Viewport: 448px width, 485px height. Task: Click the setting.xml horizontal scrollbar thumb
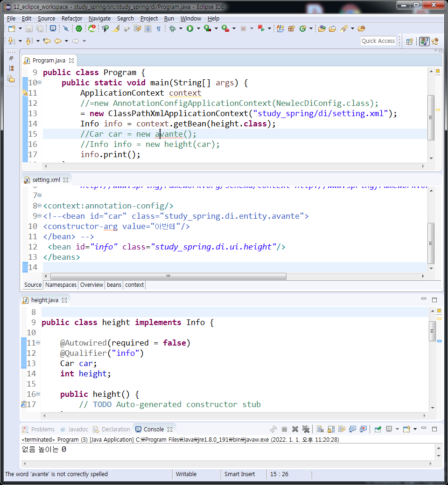tap(168, 276)
